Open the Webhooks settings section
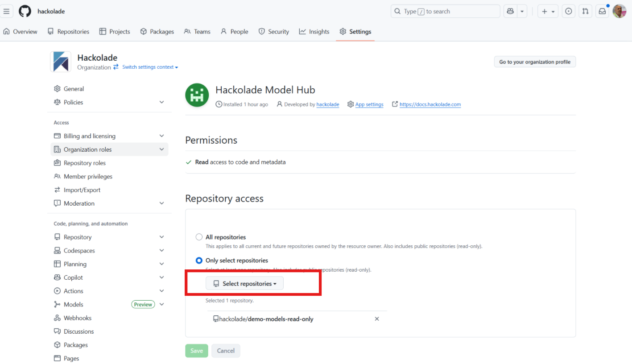632x364 pixels. point(77,318)
